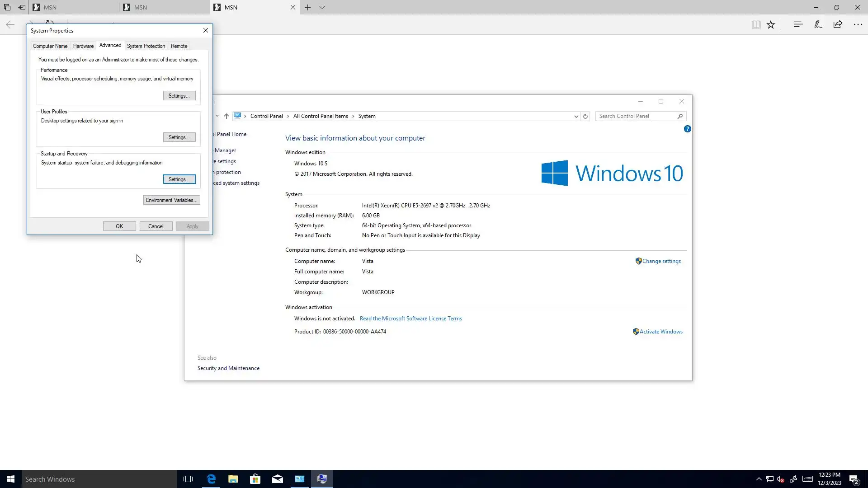
Task: Open Performance Settings button
Action: coord(179,96)
